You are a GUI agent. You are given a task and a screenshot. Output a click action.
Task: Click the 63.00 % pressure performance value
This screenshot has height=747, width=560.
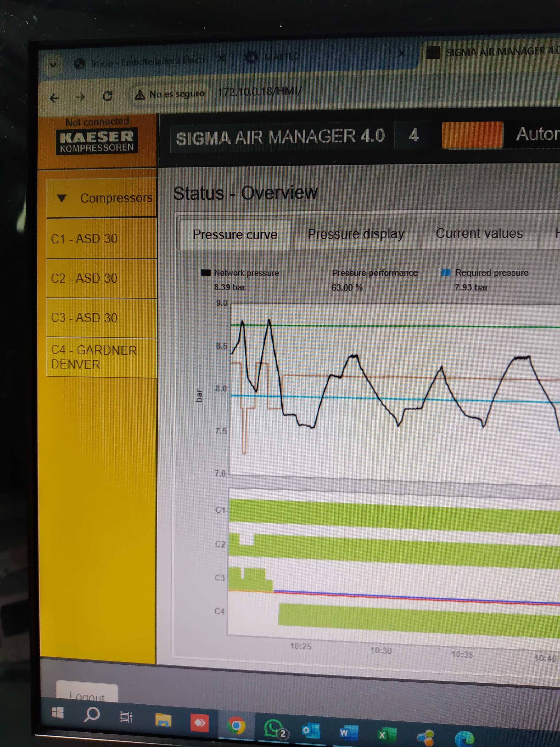coord(347,288)
